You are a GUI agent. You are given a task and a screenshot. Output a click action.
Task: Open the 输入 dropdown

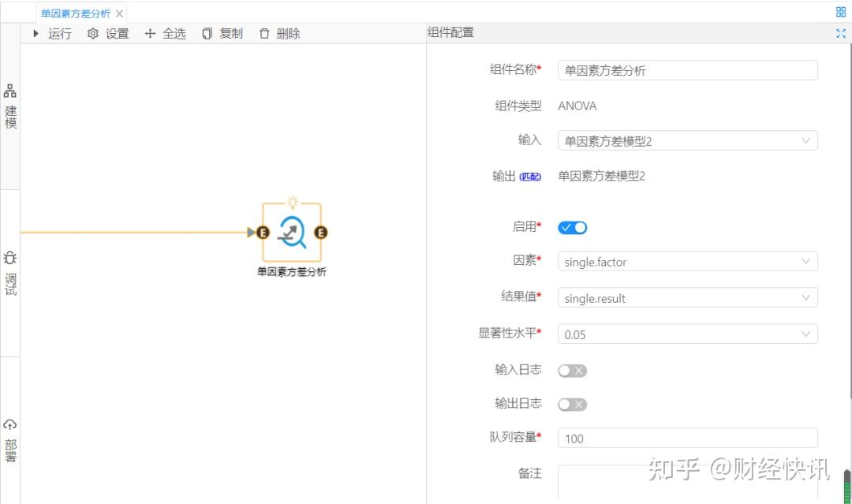(687, 140)
